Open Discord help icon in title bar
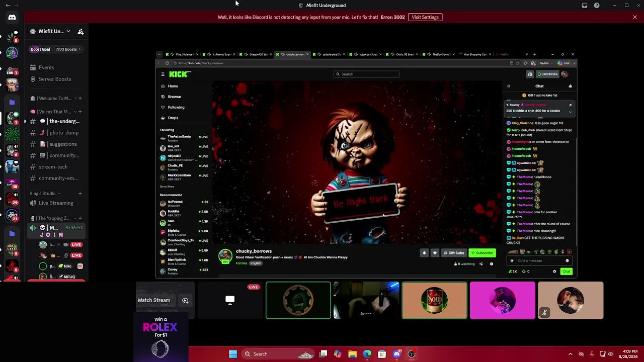This screenshot has width=644, height=362. (x=597, y=6)
